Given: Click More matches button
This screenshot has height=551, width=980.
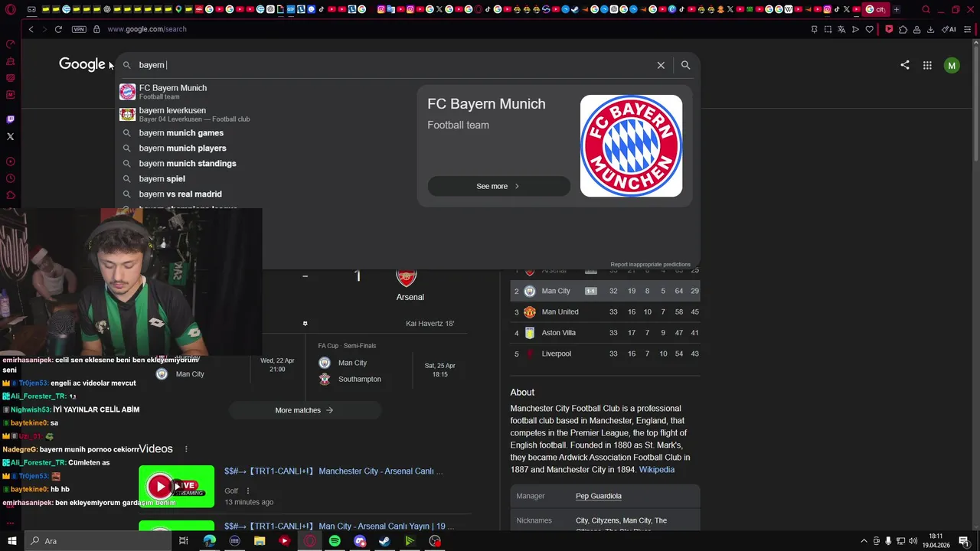Looking at the screenshot, I should [x=304, y=410].
